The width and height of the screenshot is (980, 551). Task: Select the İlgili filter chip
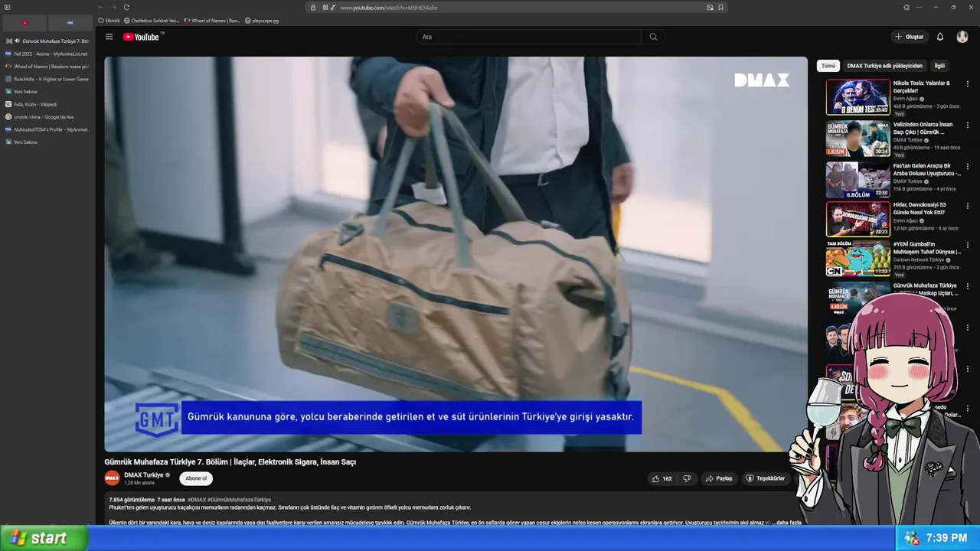(x=939, y=66)
